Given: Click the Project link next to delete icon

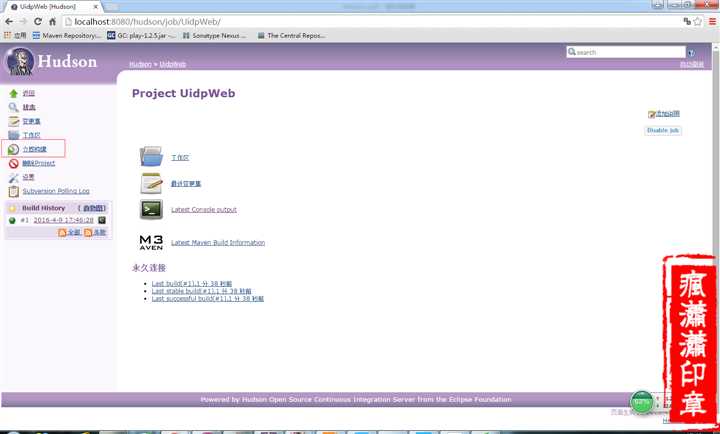Looking at the screenshot, I should pos(39,163).
